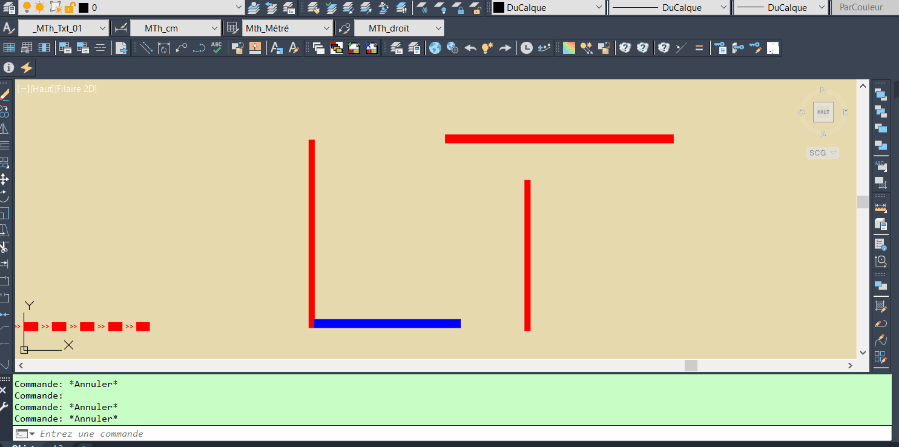The height and width of the screenshot is (447, 899).
Task: Click the multileader style icon beside MTh_droit
Action: 344,28
